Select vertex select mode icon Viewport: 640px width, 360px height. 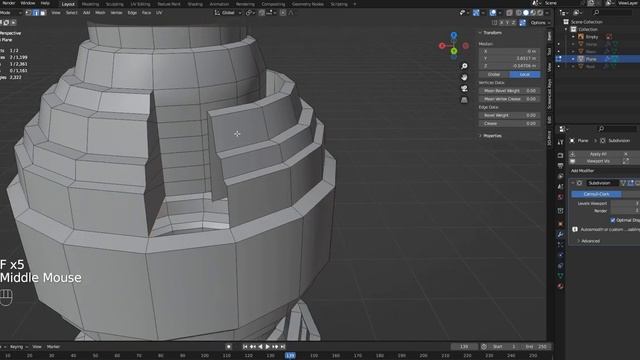coord(28,13)
